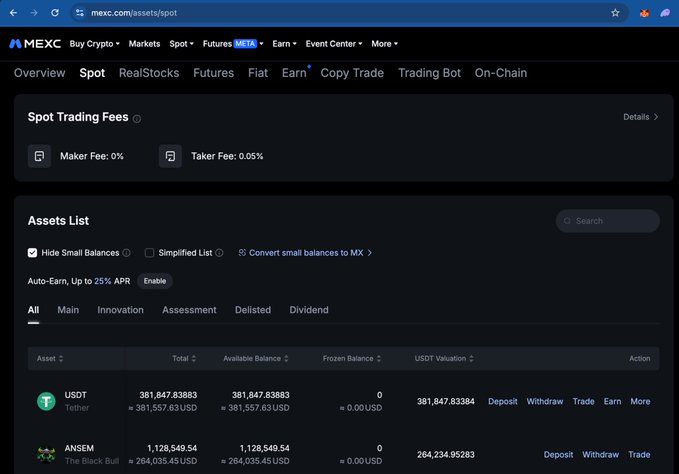Go back with the browser back arrow

coord(13,13)
